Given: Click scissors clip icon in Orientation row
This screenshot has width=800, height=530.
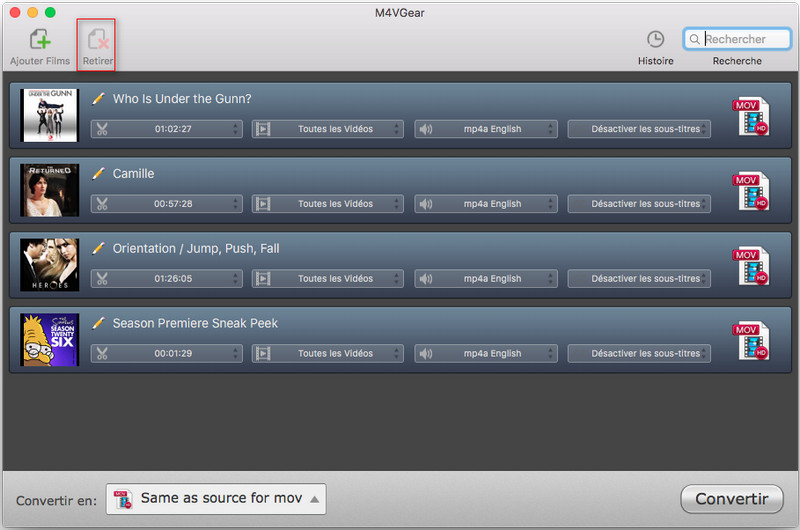Looking at the screenshot, I should pos(102,279).
